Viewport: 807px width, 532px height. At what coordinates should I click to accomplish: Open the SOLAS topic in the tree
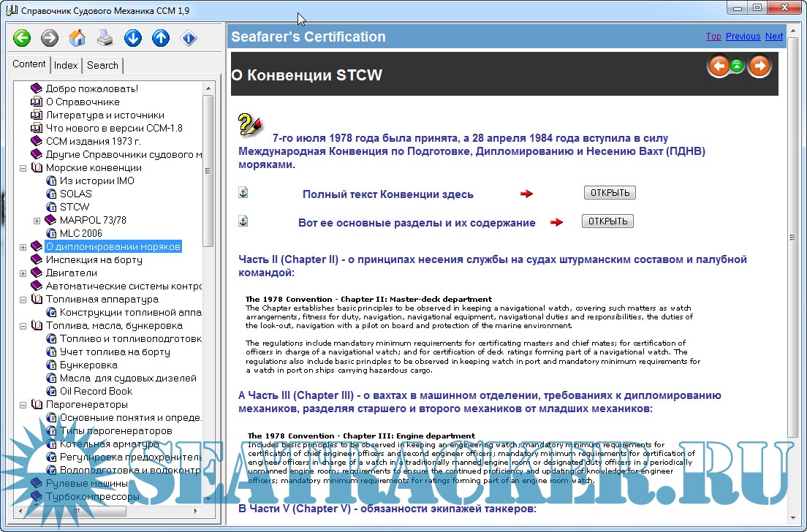[76, 194]
